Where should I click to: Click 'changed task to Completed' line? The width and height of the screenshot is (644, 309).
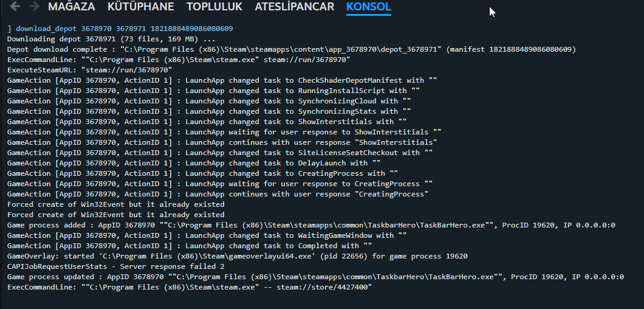190,246
